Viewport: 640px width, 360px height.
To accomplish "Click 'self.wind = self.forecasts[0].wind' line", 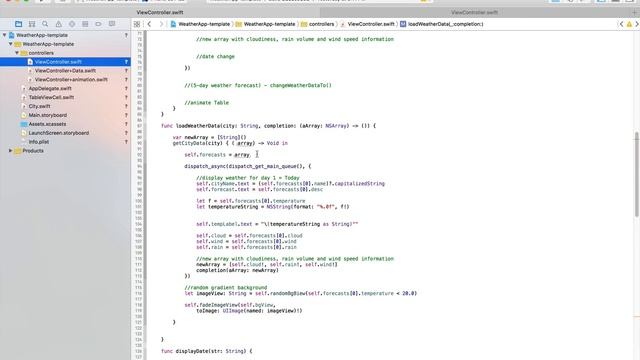I will pos(246,241).
